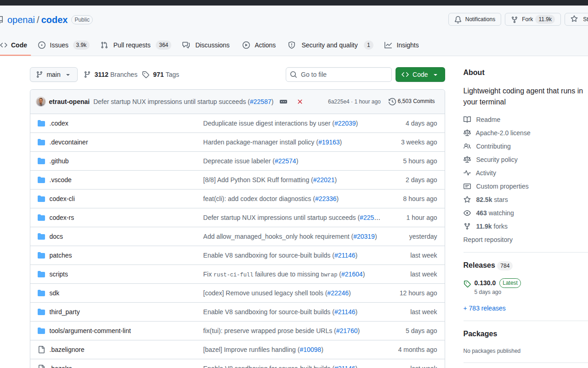Open commit 'Deprecate issue labeler'
The image size is (588, 368).
point(237,161)
